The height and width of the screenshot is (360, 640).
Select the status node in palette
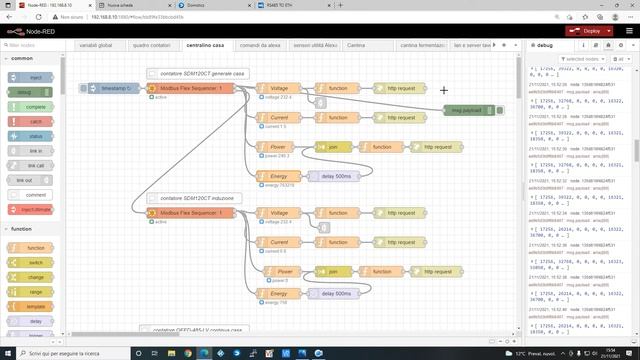point(31,136)
